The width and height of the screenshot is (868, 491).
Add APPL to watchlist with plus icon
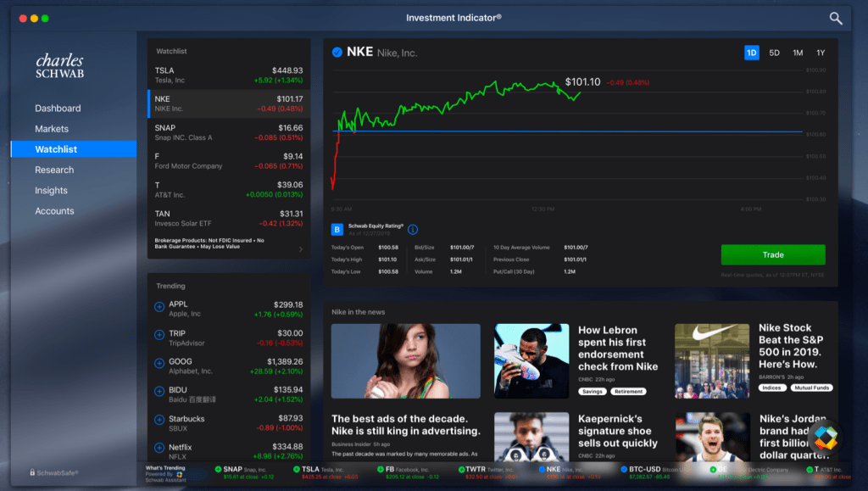click(x=159, y=307)
